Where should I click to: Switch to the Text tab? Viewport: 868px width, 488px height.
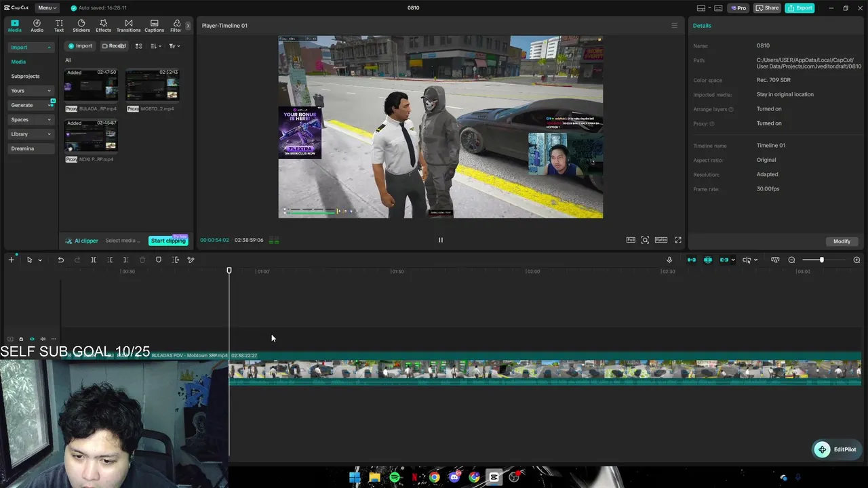[x=59, y=26]
